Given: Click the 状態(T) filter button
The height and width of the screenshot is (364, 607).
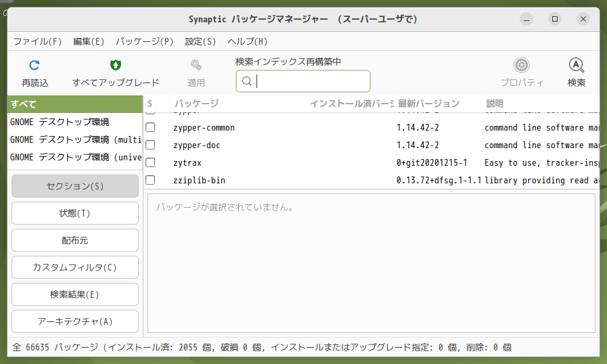Looking at the screenshot, I should tap(75, 213).
